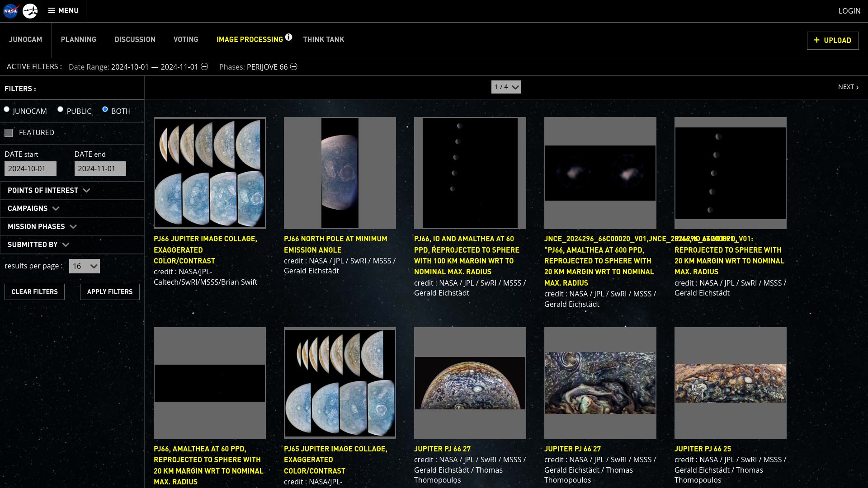
Task: Select the PUBLIC radio button
Action: pyautogui.click(x=60, y=109)
